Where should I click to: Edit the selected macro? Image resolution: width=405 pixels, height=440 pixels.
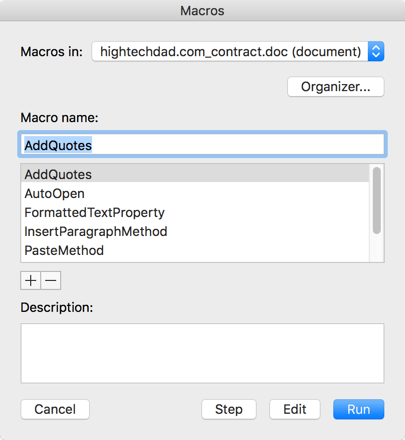click(295, 409)
